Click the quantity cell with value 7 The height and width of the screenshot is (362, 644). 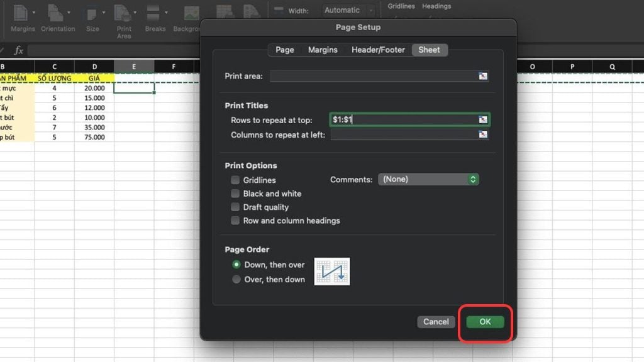tap(54, 127)
